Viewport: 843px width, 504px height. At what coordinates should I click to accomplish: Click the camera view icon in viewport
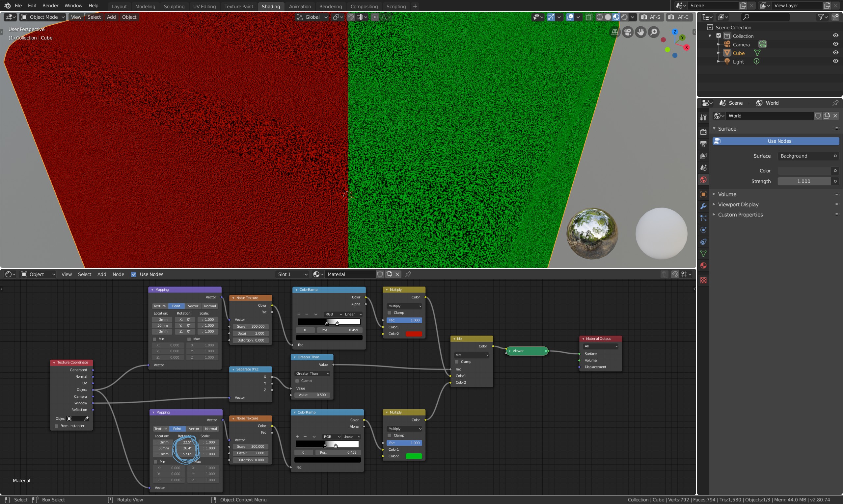click(628, 32)
